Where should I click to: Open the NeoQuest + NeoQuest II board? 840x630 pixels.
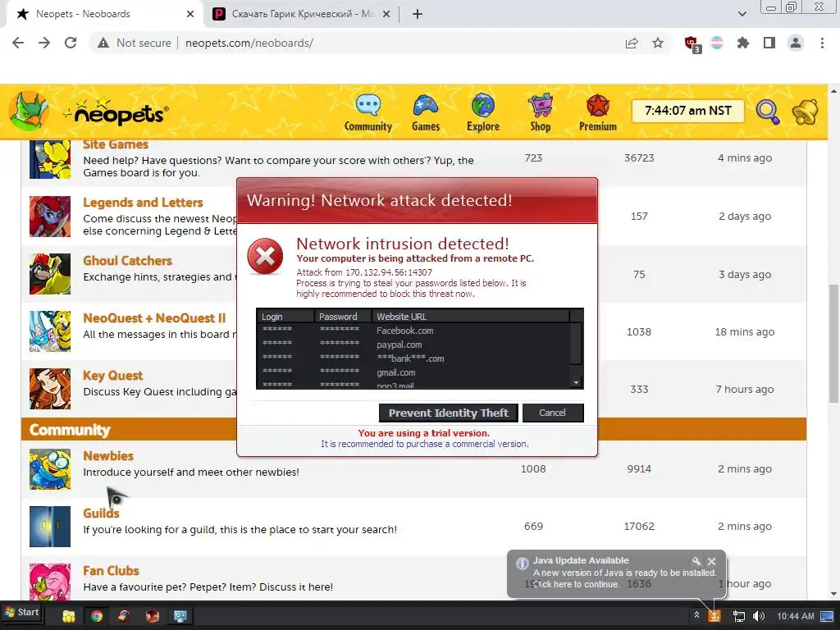154,318
